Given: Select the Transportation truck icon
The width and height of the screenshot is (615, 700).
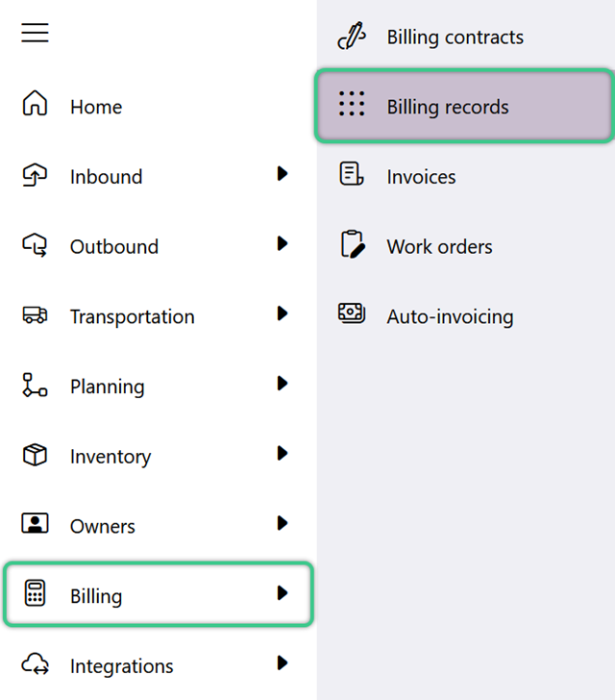Looking at the screenshot, I should pos(35,314).
